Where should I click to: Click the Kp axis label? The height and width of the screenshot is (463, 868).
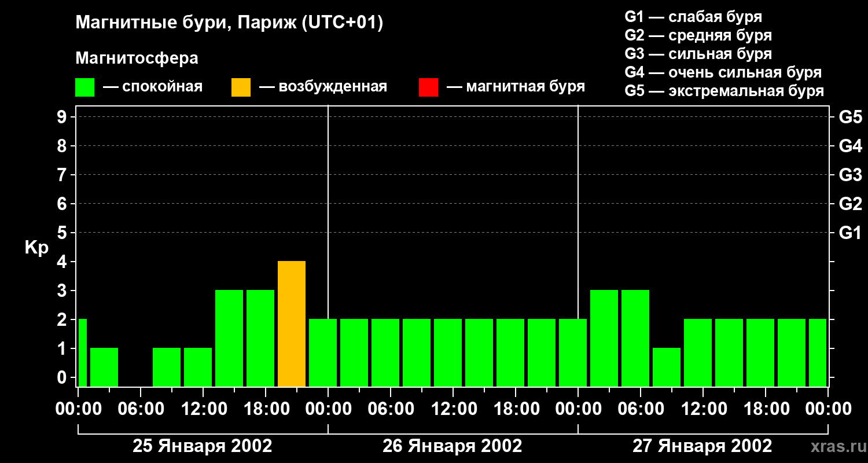(36, 248)
